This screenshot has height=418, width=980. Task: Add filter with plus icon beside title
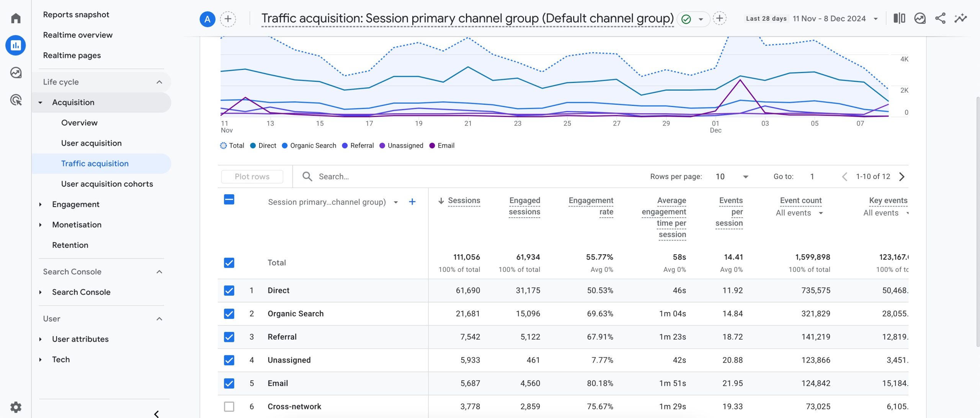point(720,18)
